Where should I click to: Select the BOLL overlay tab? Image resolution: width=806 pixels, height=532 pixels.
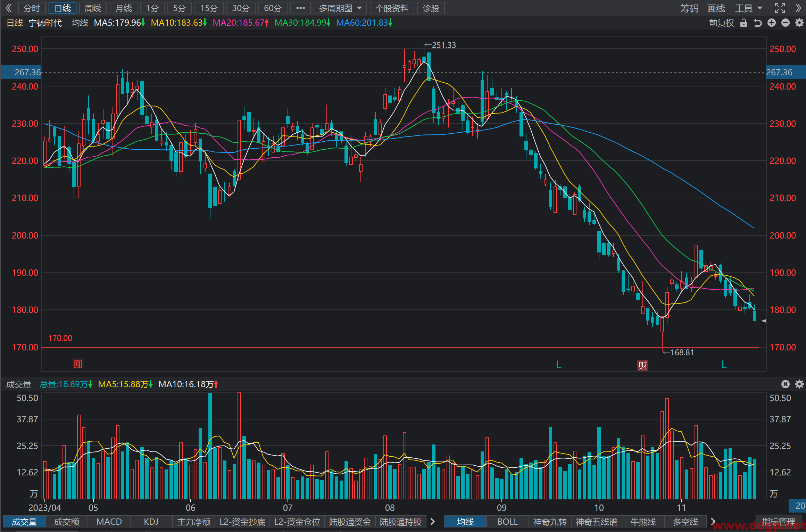[x=507, y=522]
